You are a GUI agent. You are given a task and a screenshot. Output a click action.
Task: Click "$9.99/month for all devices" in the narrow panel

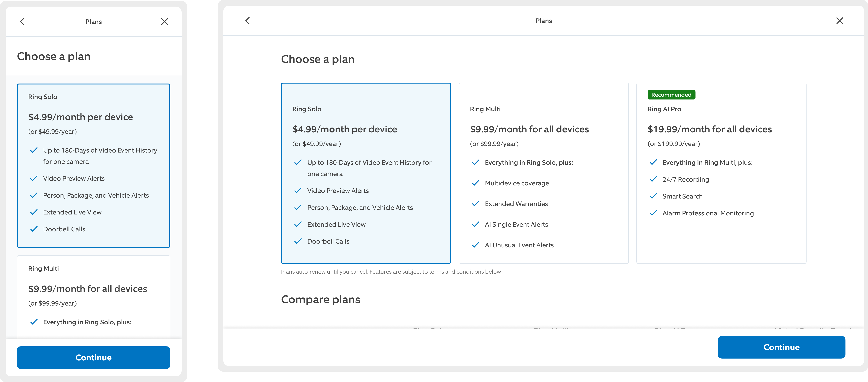click(x=88, y=289)
